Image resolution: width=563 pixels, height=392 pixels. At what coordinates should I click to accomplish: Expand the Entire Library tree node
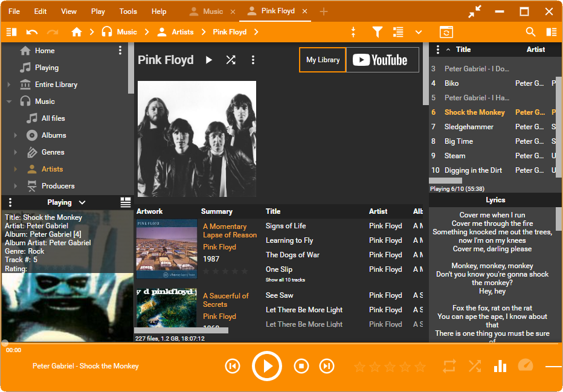coord(8,85)
